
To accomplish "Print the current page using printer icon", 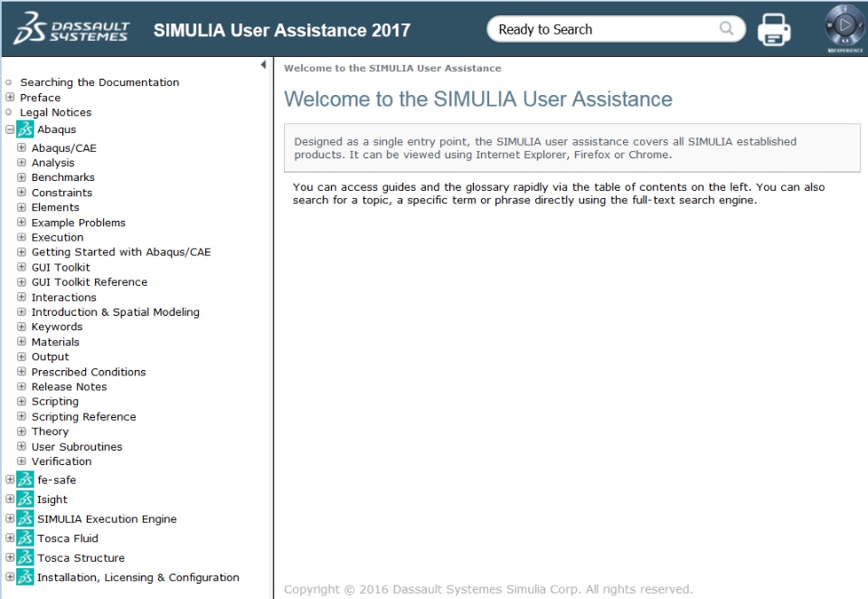I will coord(773,29).
